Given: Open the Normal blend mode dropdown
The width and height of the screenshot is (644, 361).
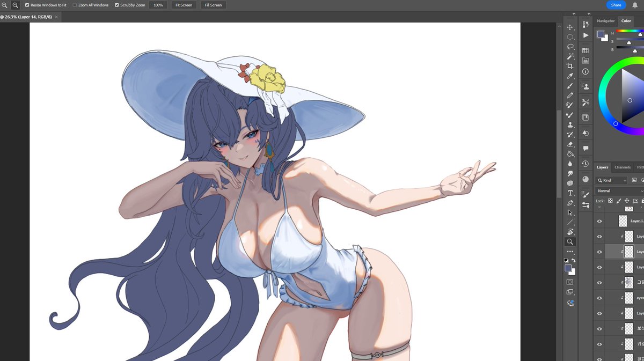Looking at the screenshot, I should pos(620,191).
